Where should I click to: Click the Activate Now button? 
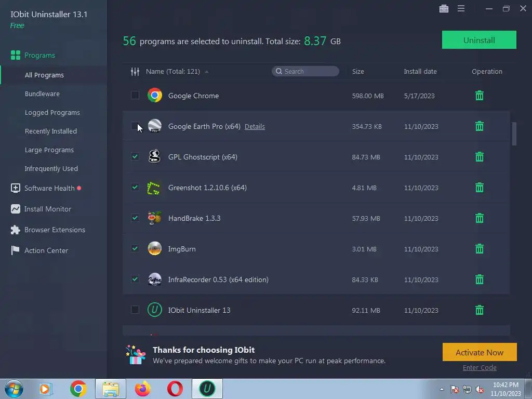(x=480, y=352)
